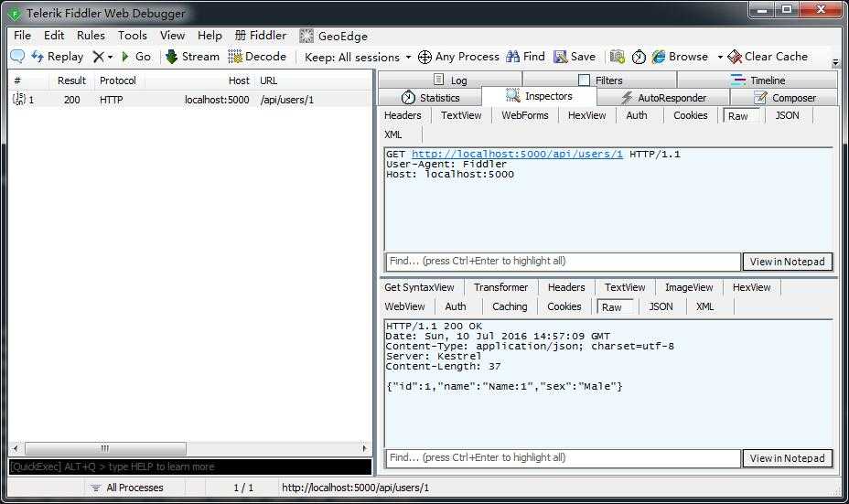The image size is (849, 504).
Task: Select the ImageView response tab
Action: [x=689, y=287]
